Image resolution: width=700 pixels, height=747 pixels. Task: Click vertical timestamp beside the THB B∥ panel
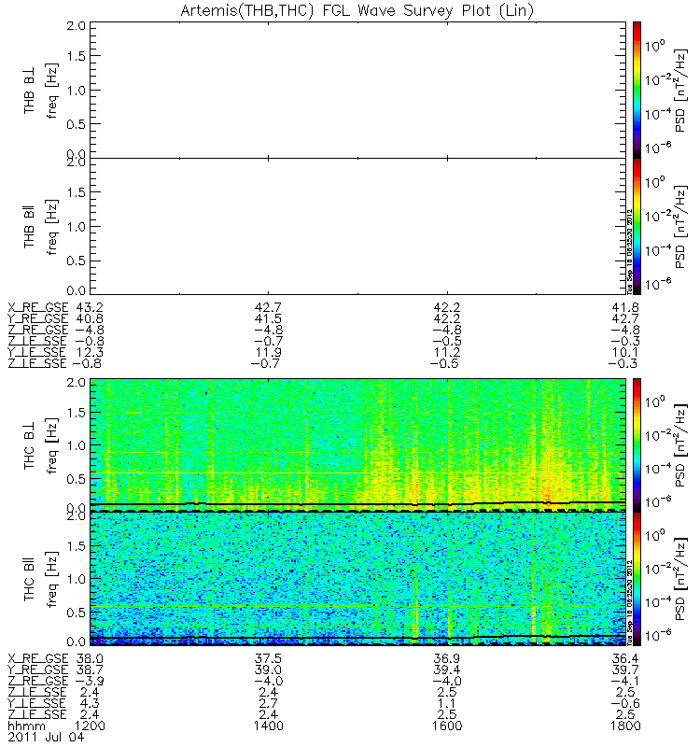(629, 251)
